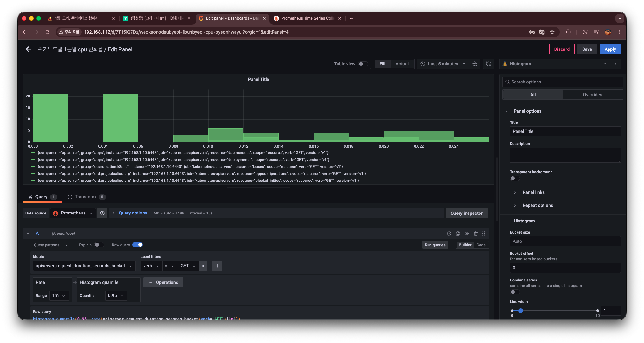This screenshot has height=343, width=644.
Task: Click the query A help icon
Action: point(449,234)
